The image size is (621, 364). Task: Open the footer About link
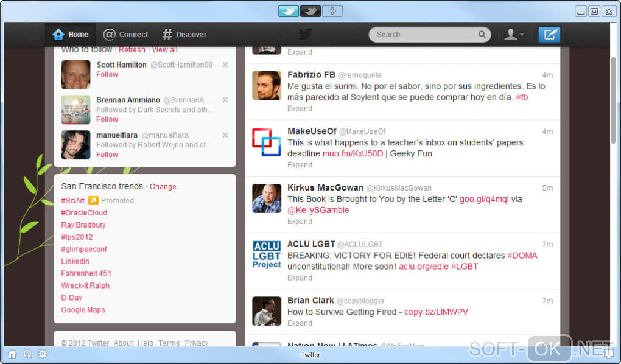point(123,343)
